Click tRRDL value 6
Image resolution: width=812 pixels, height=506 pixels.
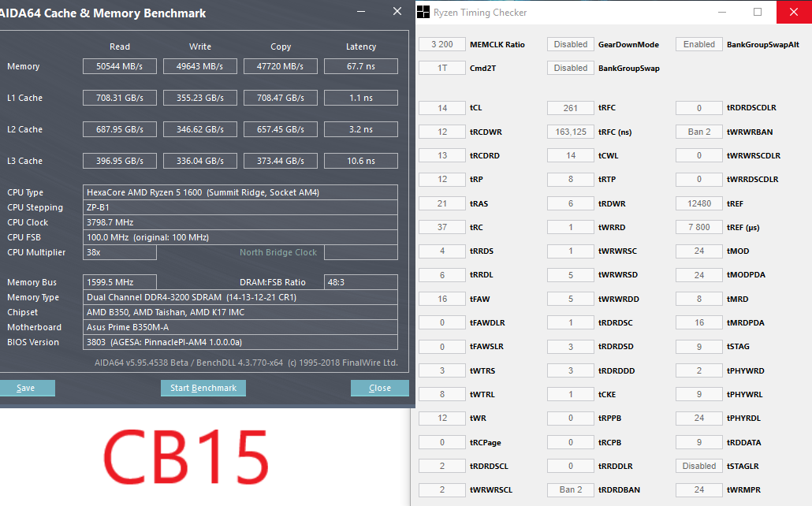(x=441, y=274)
